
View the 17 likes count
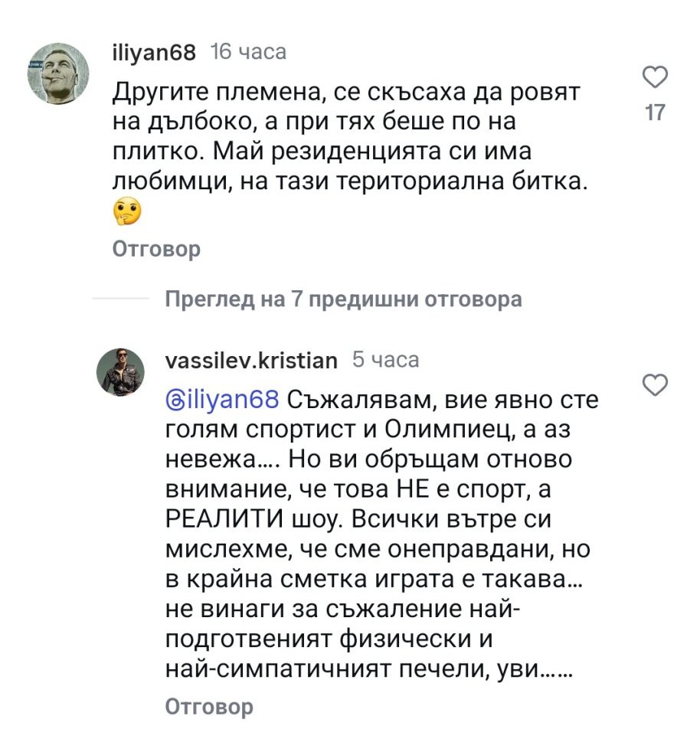655,113
